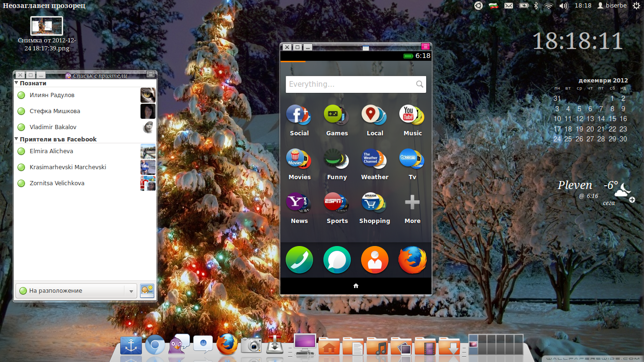Launch the green Phone dialer app
644x362 pixels.
[299, 260]
